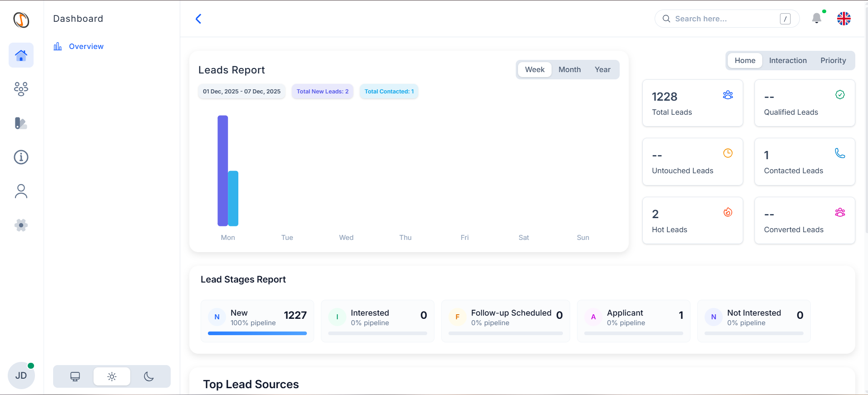
Task: Click the JD user avatar
Action: click(21, 375)
